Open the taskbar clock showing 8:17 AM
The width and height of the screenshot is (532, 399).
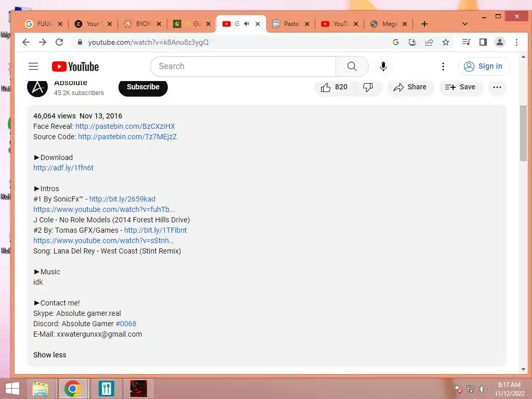point(509,389)
